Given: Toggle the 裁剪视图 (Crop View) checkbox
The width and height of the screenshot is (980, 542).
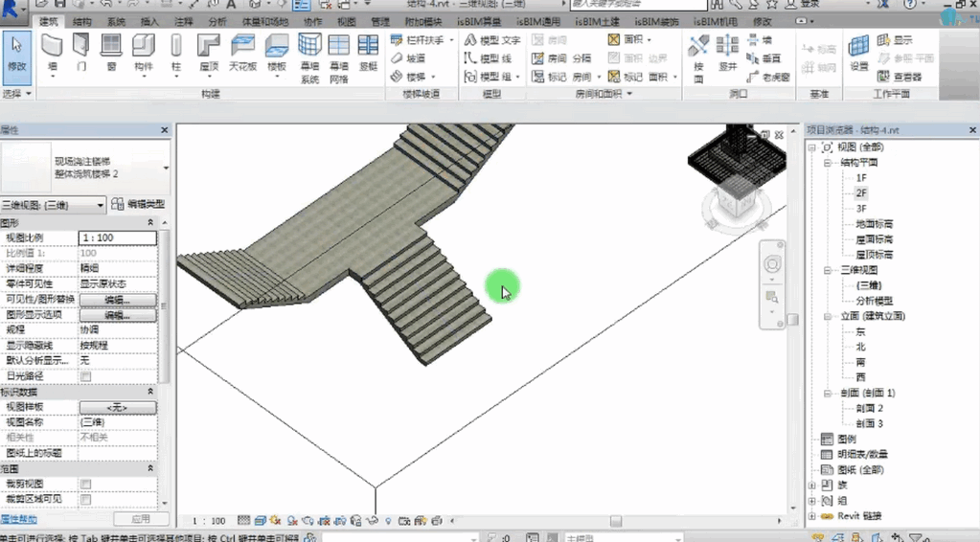Looking at the screenshot, I should (x=85, y=484).
